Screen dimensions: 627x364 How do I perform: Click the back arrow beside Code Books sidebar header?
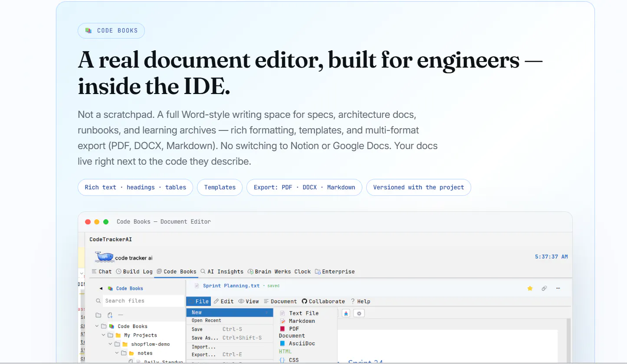point(101,289)
